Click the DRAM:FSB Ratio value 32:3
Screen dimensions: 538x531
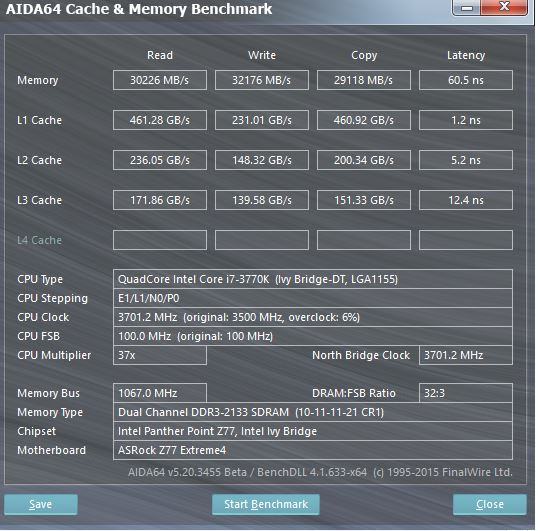(466, 393)
